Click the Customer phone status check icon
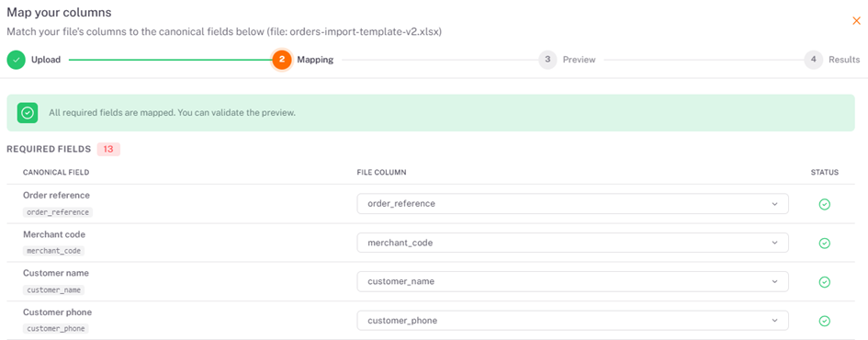 coord(824,321)
